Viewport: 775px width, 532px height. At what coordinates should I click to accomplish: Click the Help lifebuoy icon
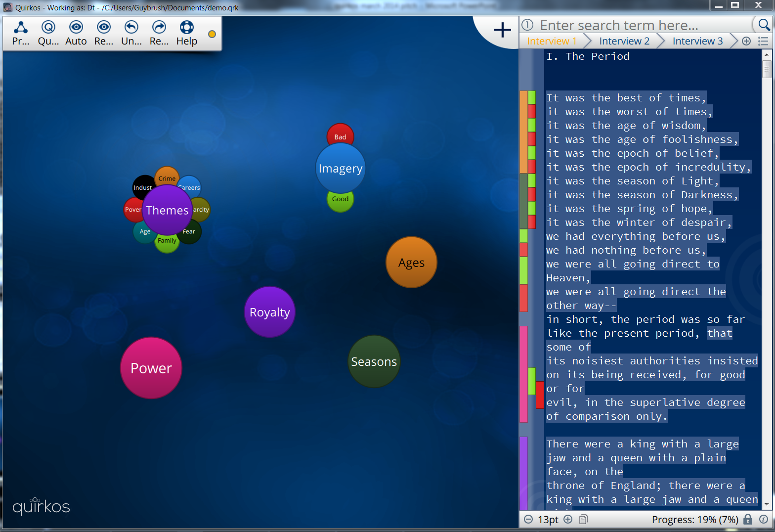[x=186, y=28]
